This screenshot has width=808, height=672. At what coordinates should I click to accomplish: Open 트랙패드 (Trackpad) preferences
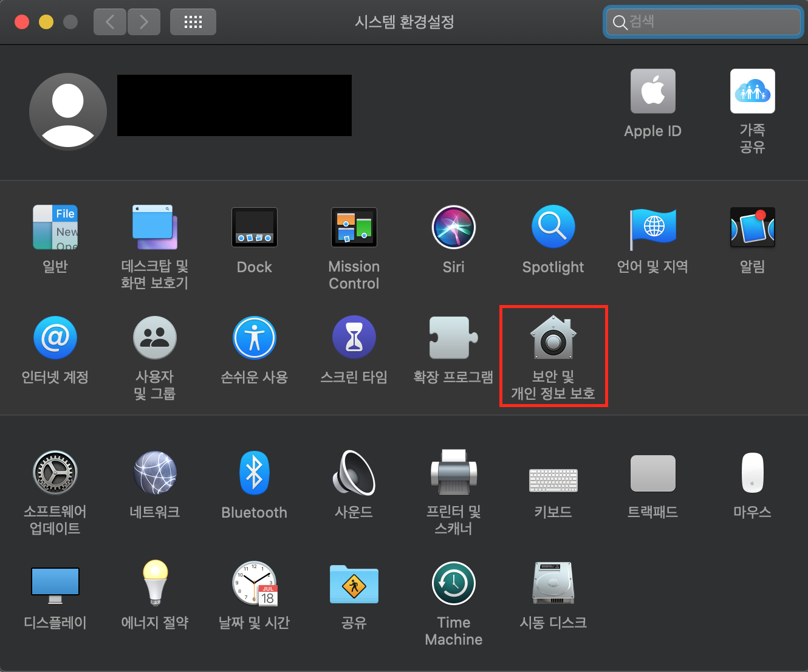[652, 473]
